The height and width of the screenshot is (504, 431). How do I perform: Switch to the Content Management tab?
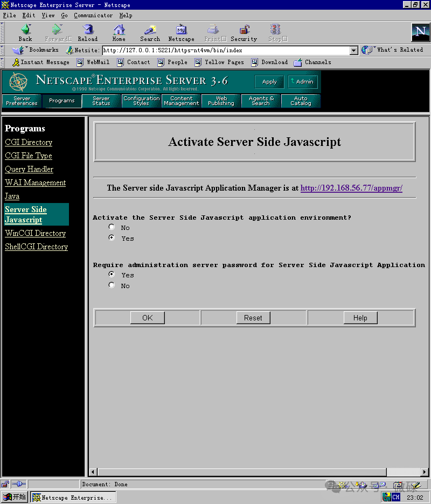coord(180,101)
